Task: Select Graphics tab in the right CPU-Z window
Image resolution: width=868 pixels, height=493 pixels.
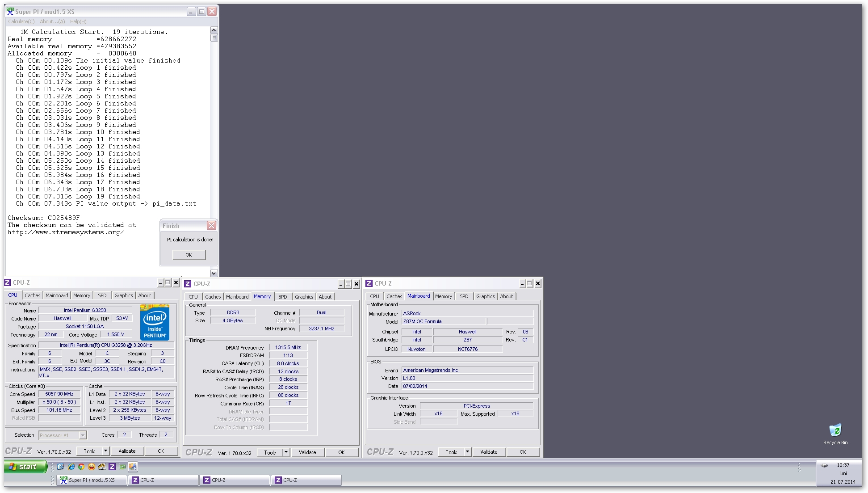Action: click(486, 296)
